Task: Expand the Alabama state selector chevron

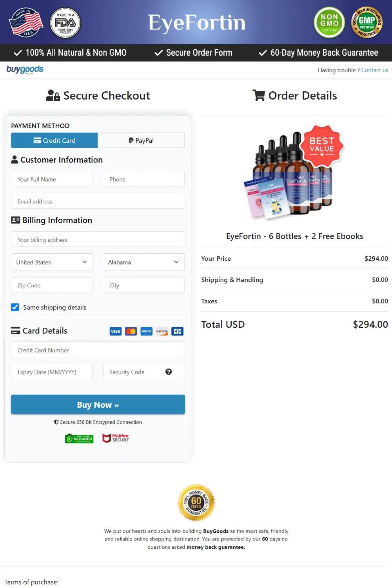Action: (176, 262)
